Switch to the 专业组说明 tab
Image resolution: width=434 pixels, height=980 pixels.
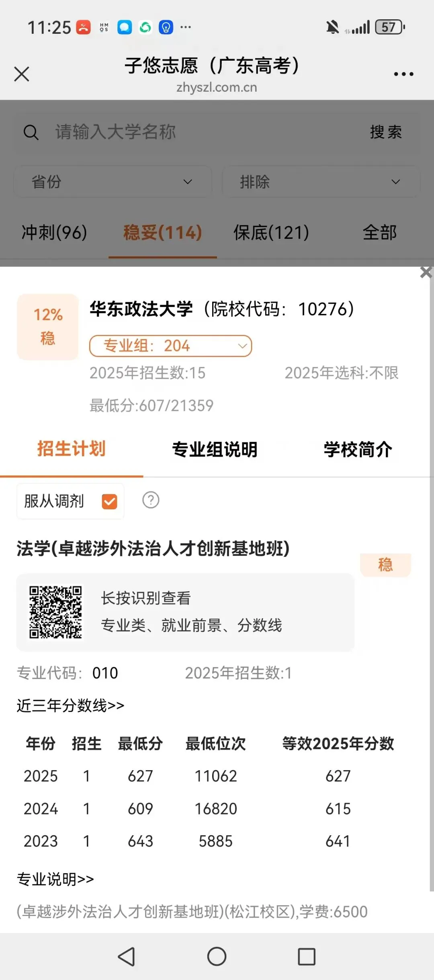click(215, 449)
